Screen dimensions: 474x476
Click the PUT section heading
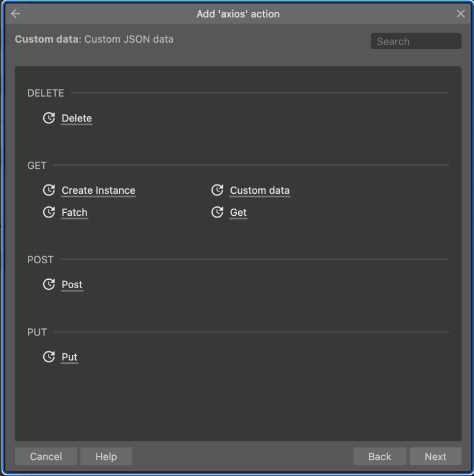(x=37, y=332)
